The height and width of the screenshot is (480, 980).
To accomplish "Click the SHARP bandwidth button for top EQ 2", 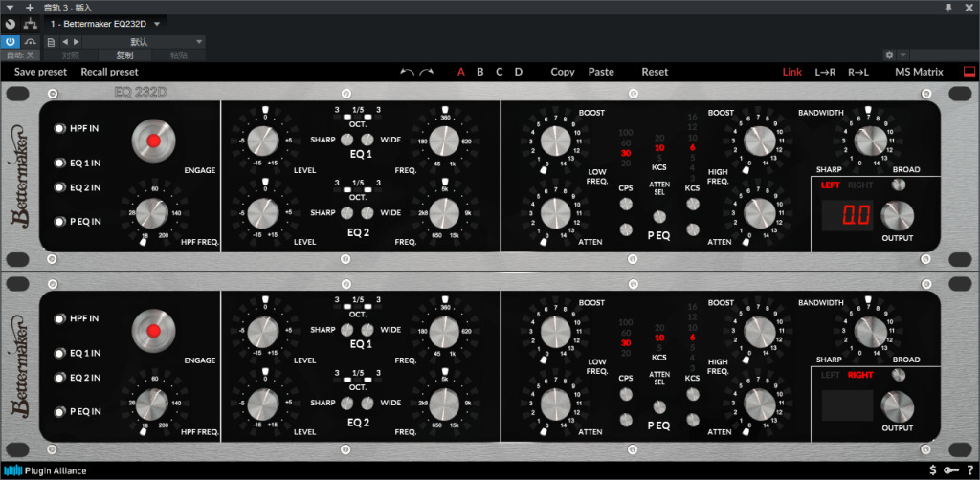I will click(346, 213).
